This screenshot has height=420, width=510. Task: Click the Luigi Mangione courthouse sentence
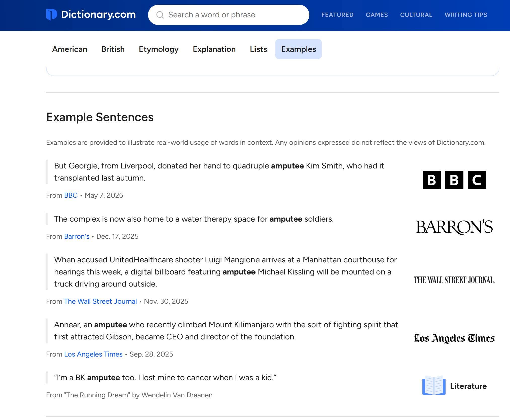[x=225, y=272]
